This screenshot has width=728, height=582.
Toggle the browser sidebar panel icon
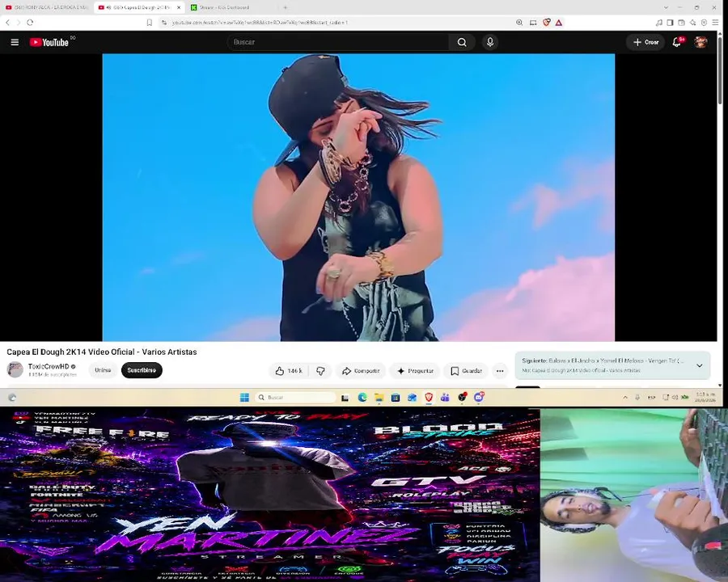pyautogui.click(x=670, y=23)
